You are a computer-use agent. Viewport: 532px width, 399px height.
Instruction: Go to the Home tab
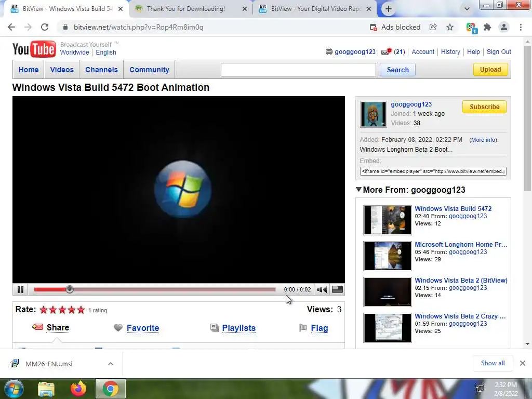click(x=29, y=70)
